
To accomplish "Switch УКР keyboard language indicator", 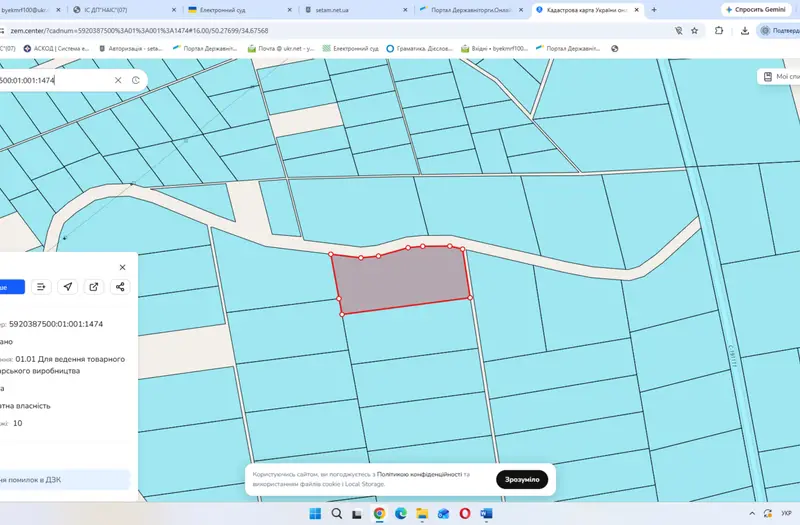I will click(x=786, y=513).
